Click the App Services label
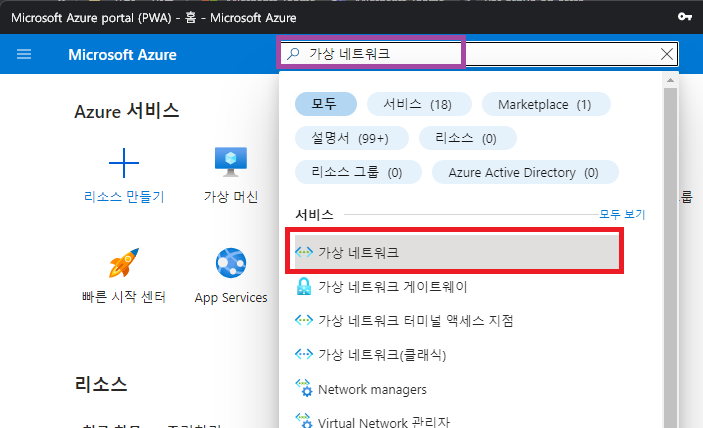Image resolution: width=703 pixels, height=428 pixels. coord(231,298)
